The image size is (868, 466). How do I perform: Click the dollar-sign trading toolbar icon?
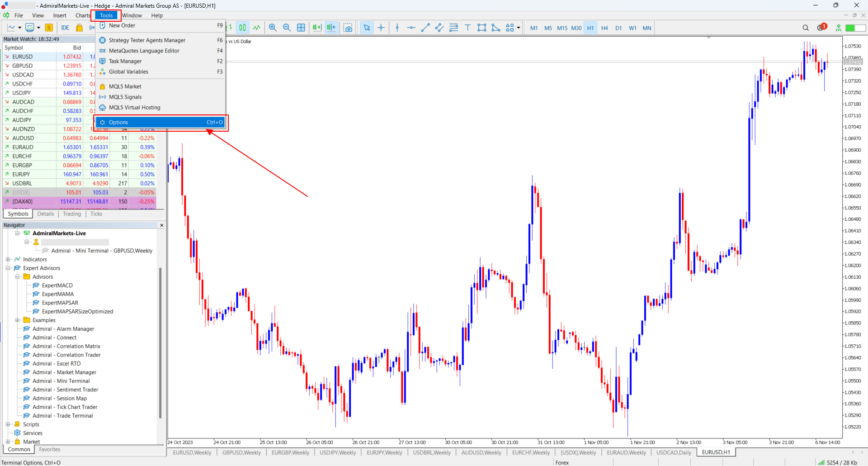tap(49, 28)
